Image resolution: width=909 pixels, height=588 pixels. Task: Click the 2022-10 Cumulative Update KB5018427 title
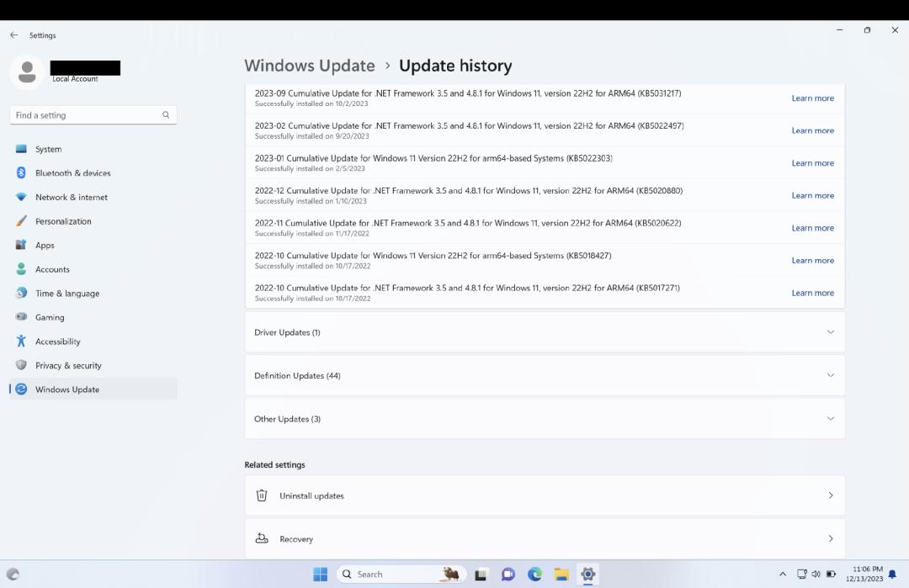[x=433, y=256]
